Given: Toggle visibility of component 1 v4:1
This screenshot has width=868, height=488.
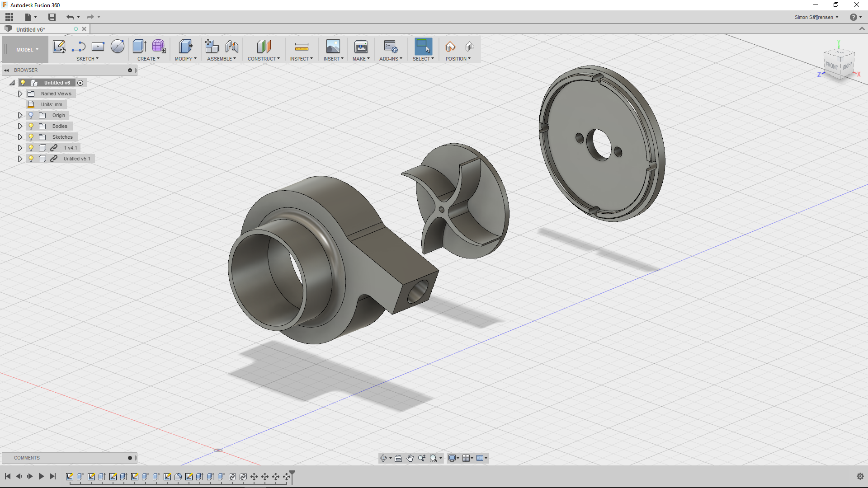Looking at the screenshot, I should tap(31, 148).
